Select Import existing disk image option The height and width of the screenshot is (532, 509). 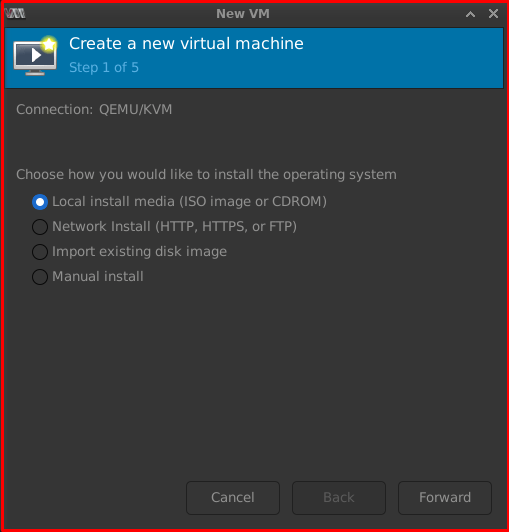40,252
